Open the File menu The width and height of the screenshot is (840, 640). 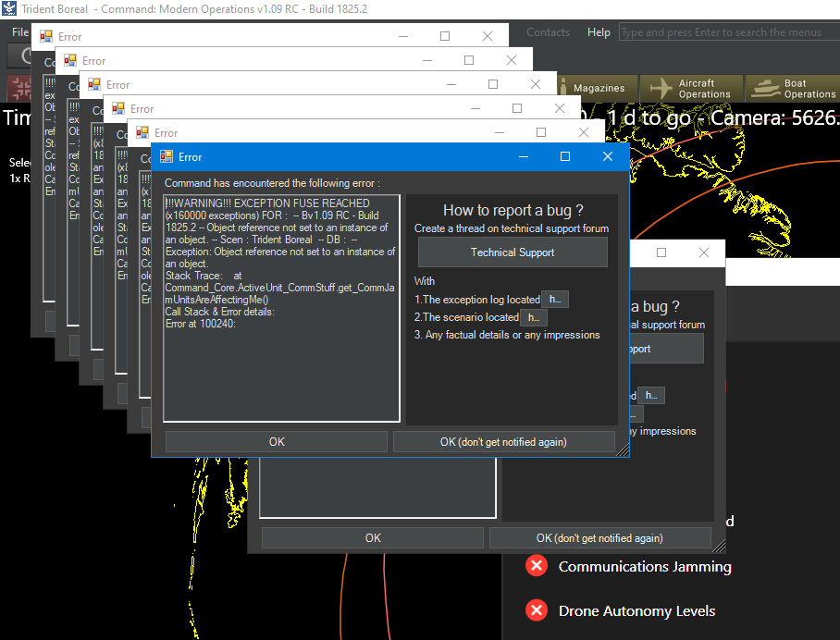[19, 32]
